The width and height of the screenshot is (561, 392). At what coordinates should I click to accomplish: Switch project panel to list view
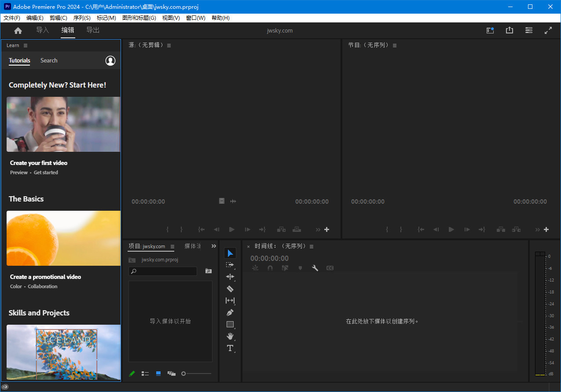click(x=145, y=374)
